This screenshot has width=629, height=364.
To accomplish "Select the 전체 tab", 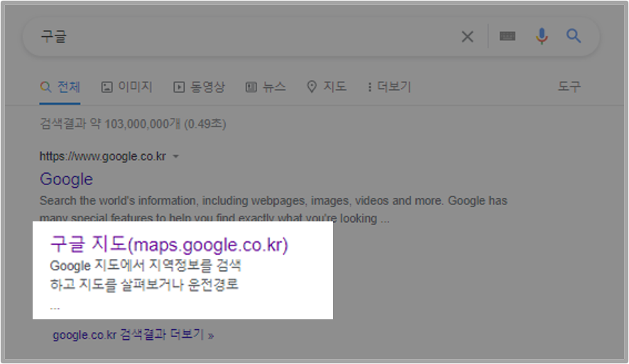I will tap(60, 87).
